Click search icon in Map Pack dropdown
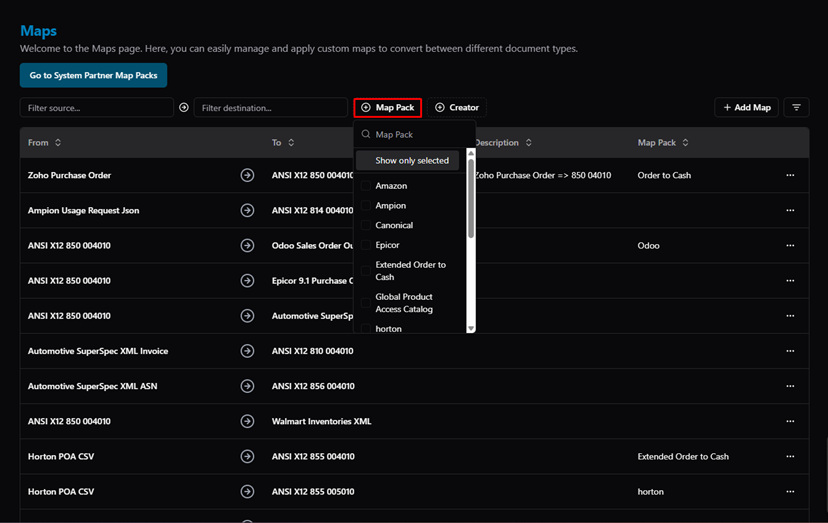 pos(365,134)
